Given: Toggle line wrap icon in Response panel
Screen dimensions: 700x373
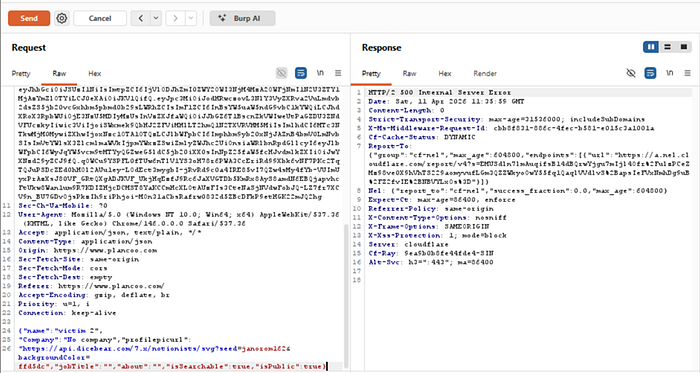Looking at the screenshot, I should (650, 73).
